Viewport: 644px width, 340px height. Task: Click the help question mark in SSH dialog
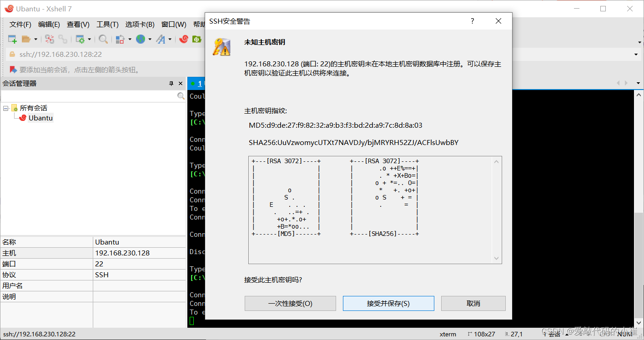click(473, 21)
